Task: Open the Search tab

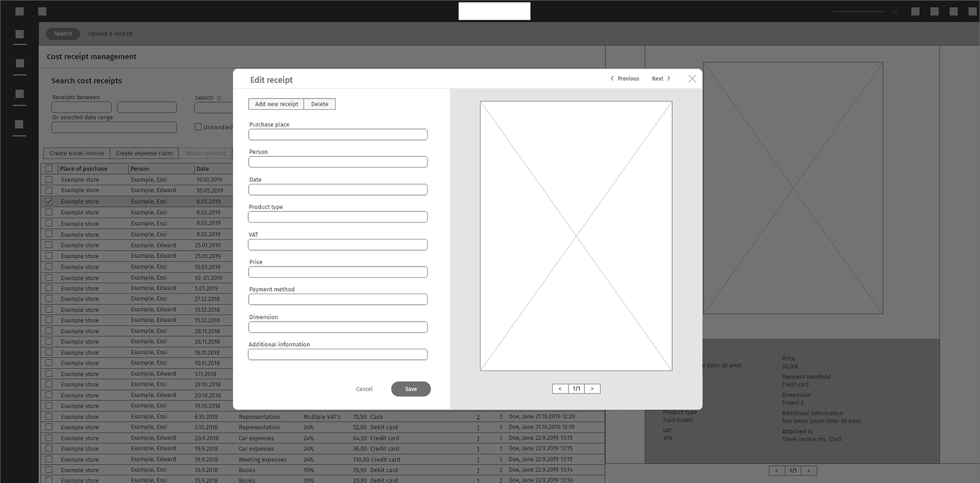Action: point(63,33)
